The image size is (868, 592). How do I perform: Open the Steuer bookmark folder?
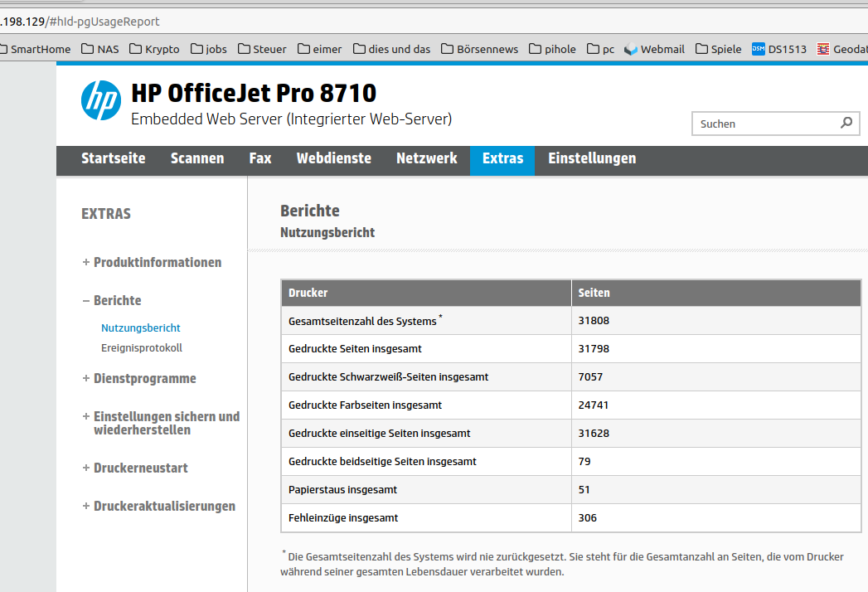coord(263,49)
